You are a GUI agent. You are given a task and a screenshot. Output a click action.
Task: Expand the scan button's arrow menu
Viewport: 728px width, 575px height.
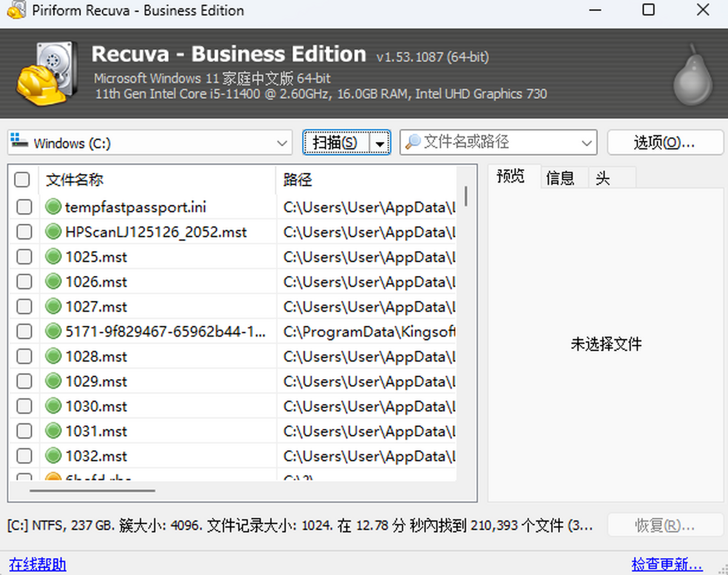(x=380, y=143)
